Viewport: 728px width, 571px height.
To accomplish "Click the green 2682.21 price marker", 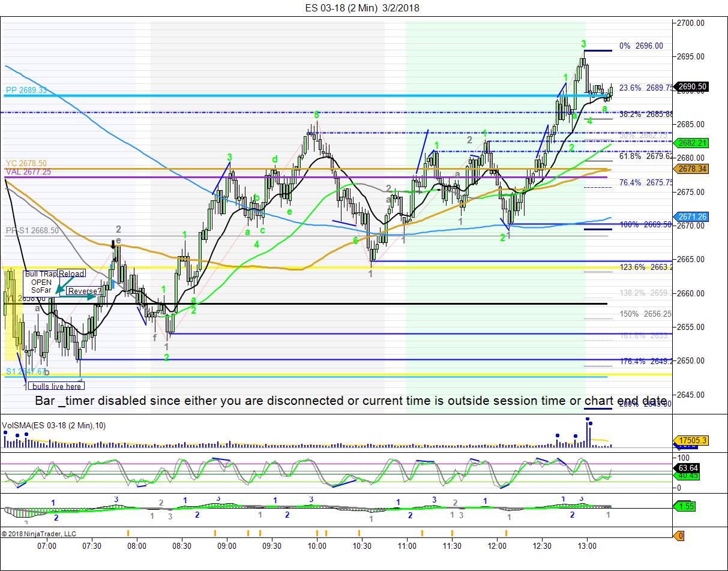I will point(691,143).
